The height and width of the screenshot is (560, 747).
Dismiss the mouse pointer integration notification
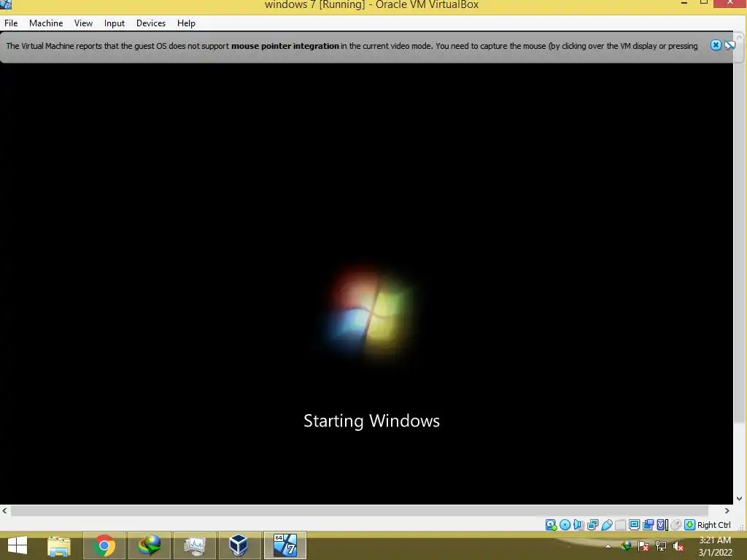[716, 45]
